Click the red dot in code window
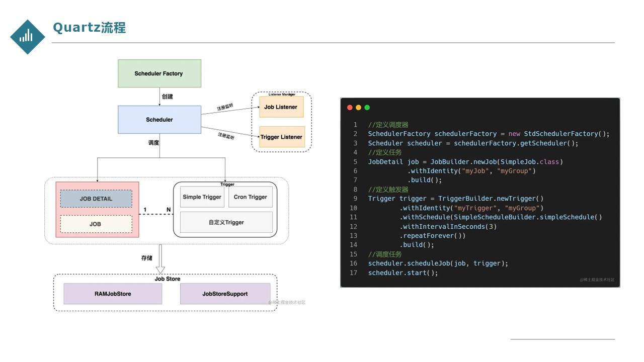644x362 pixels. point(350,108)
